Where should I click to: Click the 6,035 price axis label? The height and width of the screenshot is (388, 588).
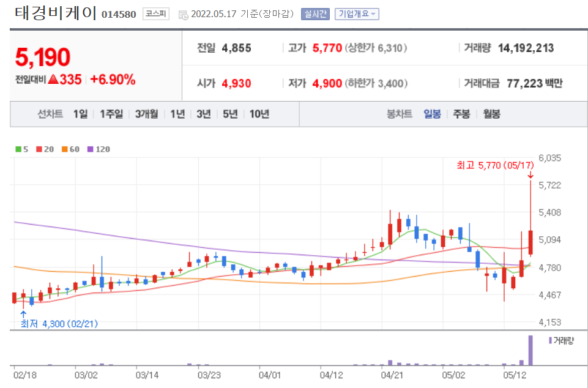coord(549,158)
